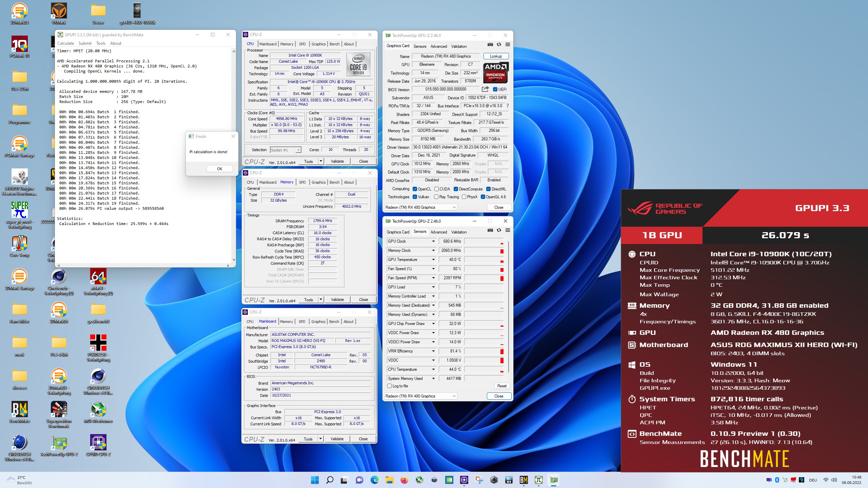The image size is (868, 488).
Task: Launch MSI Afterburner from desktop
Action: pyautogui.click(x=98, y=412)
